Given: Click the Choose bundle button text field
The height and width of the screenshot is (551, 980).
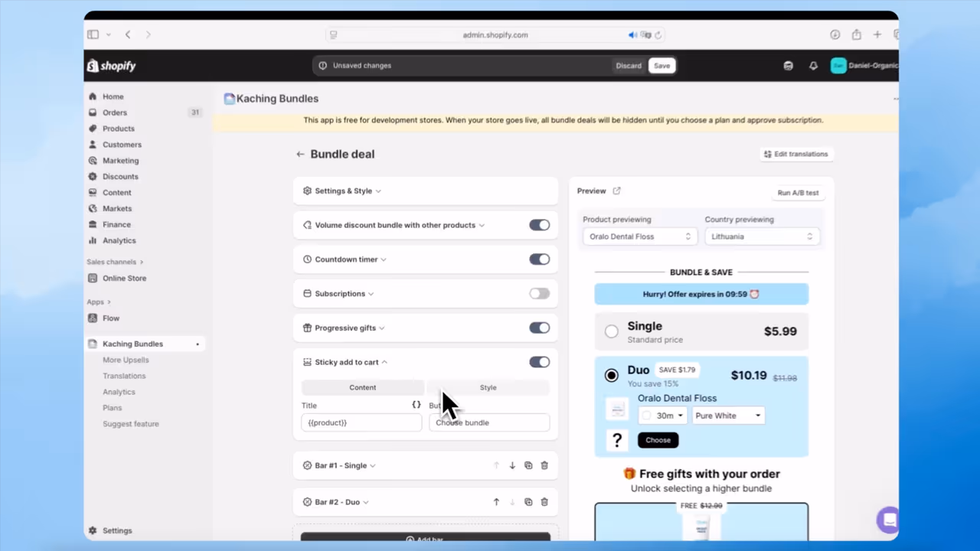Looking at the screenshot, I should [x=489, y=422].
